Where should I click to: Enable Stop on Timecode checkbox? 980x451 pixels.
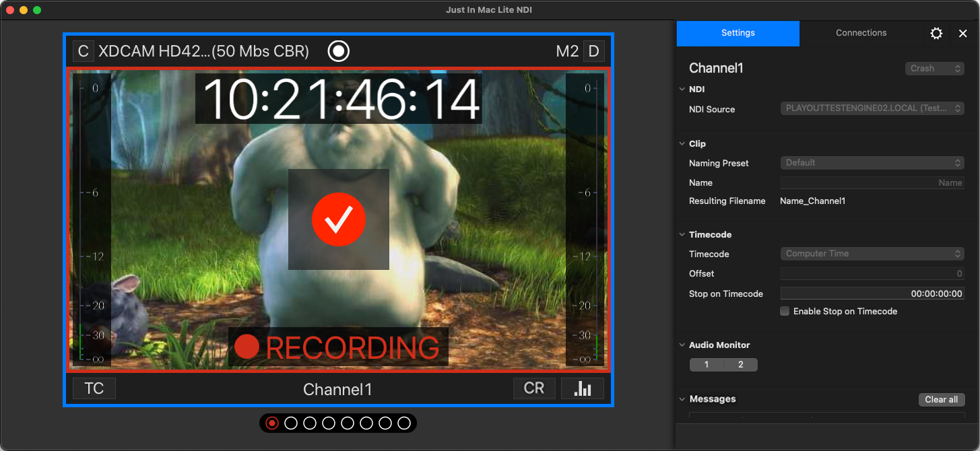point(785,311)
